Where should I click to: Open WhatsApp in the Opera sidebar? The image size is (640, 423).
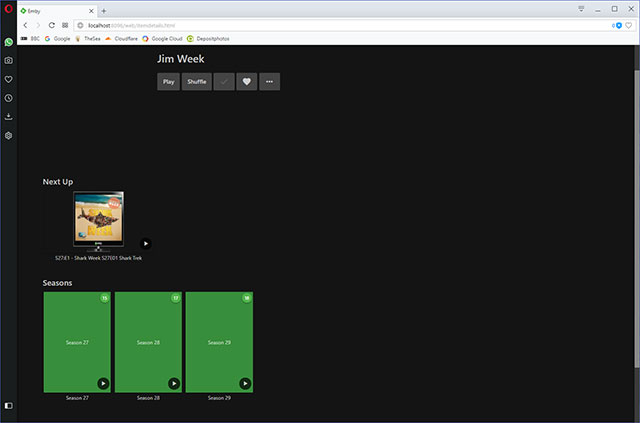tap(9, 42)
